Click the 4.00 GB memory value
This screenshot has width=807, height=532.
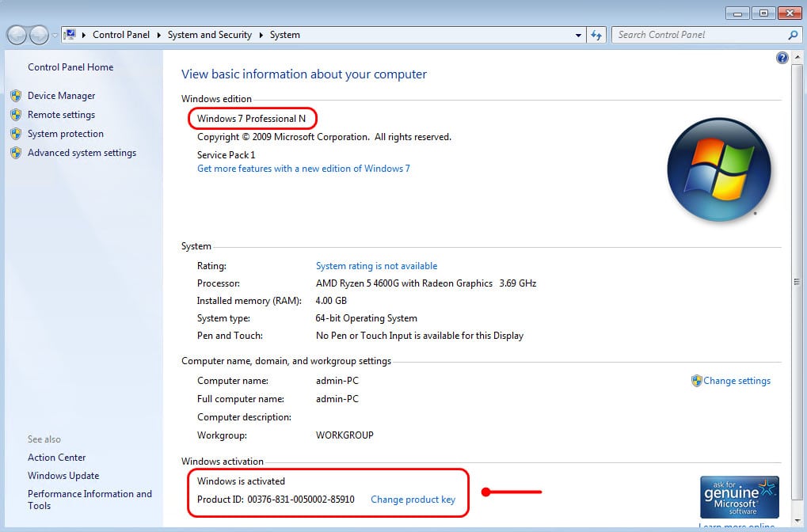331,301
